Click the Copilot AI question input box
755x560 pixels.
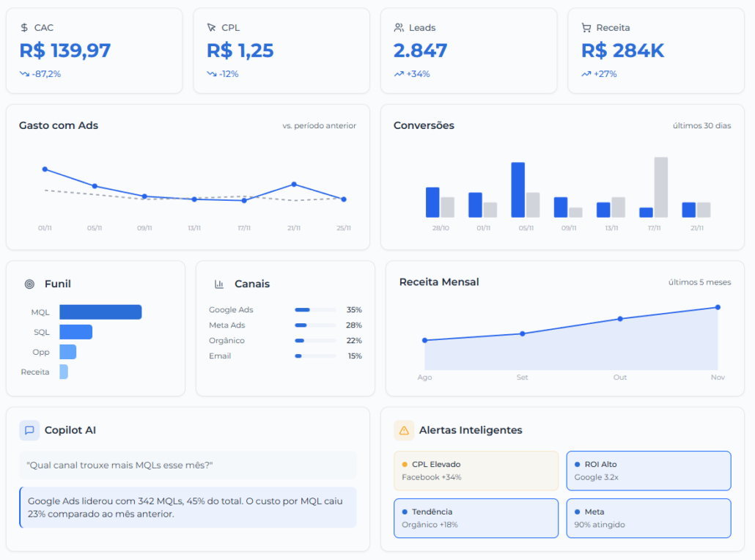(x=188, y=465)
